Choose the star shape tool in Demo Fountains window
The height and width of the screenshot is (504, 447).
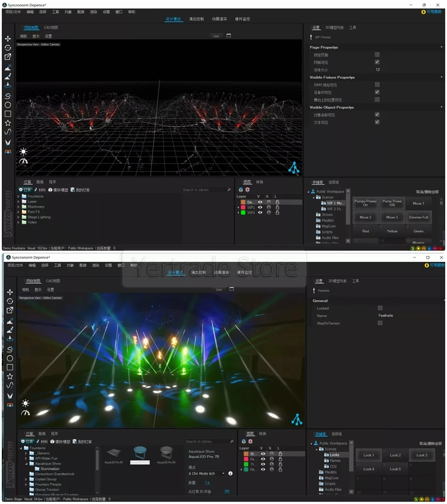point(8,123)
